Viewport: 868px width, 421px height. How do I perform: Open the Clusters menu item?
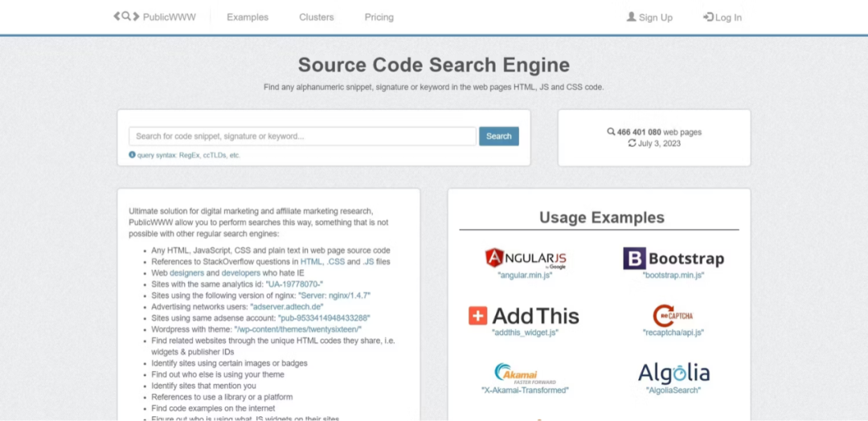pyautogui.click(x=316, y=17)
